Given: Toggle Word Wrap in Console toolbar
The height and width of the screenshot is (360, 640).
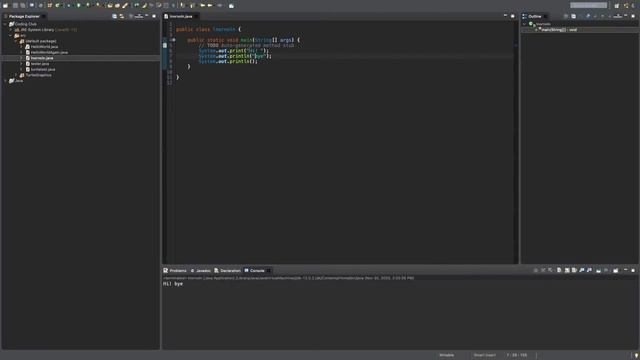Looking at the screenshot, I should (574, 270).
